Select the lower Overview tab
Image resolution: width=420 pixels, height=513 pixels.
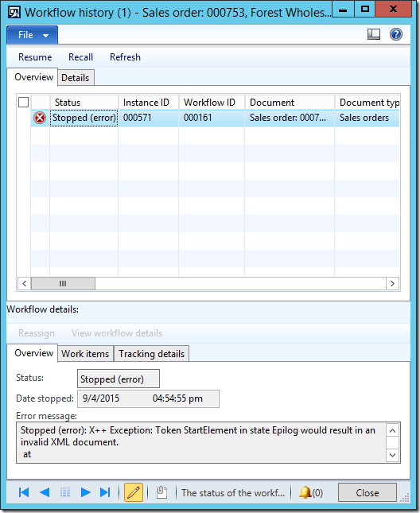pos(33,353)
